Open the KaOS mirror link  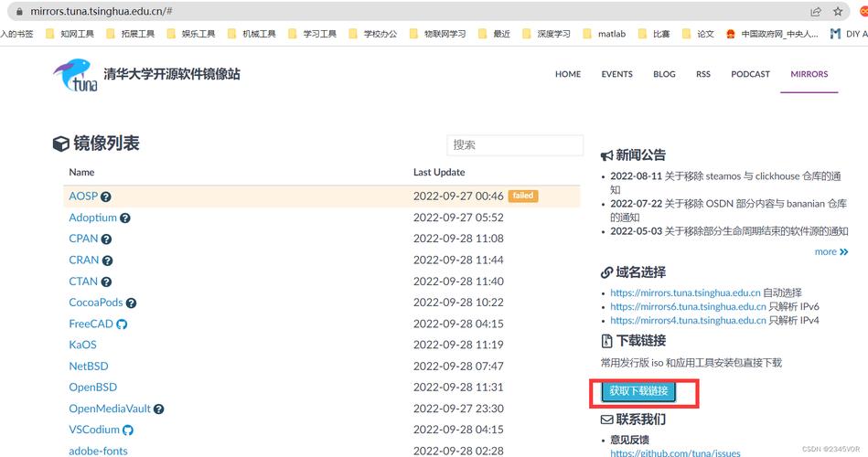(82, 345)
